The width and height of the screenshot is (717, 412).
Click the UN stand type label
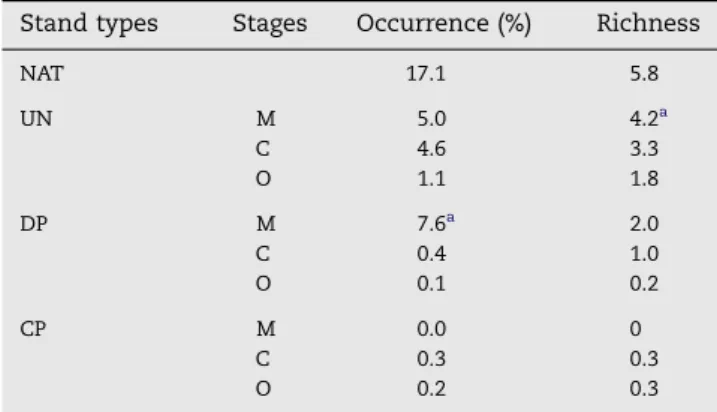[36, 119]
